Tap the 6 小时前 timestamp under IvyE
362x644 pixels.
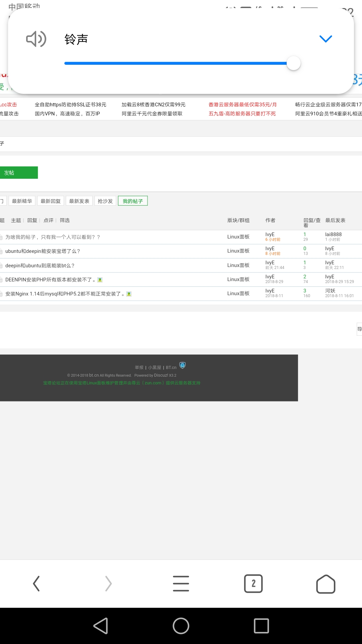click(273, 239)
